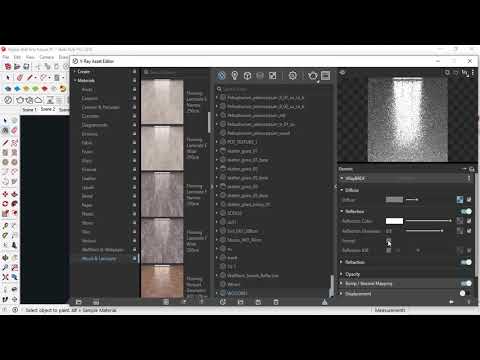This screenshot has width=480, height=360.
Task: Select the Ceramic & Porcelain library category
Action: click(100, 107)
